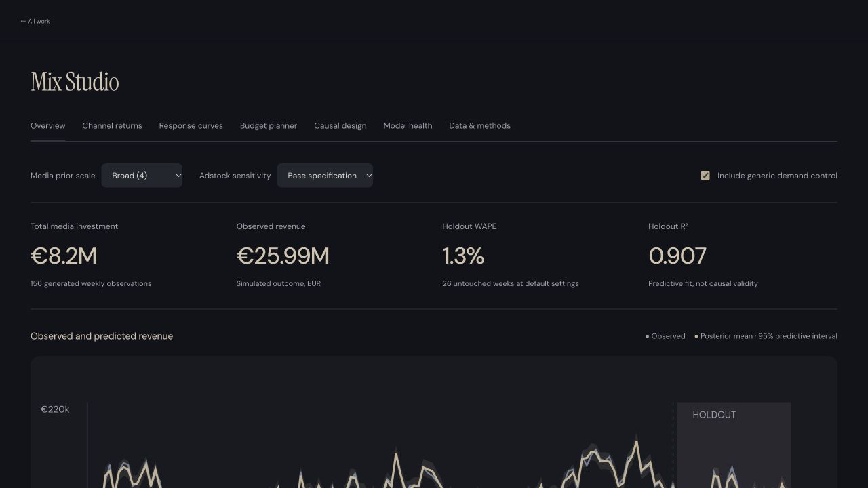This screenshot has height=488, width=868.
Task: Click the HOLDOUT region label on chart
Action: (x=714, y=415)
